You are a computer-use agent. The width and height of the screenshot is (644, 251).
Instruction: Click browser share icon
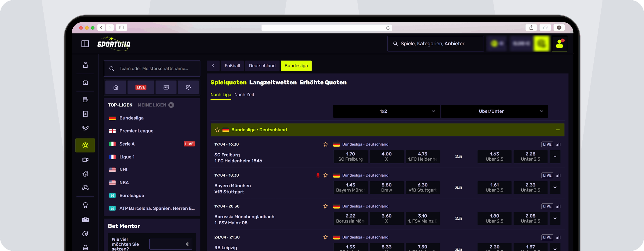coord(531,28)
